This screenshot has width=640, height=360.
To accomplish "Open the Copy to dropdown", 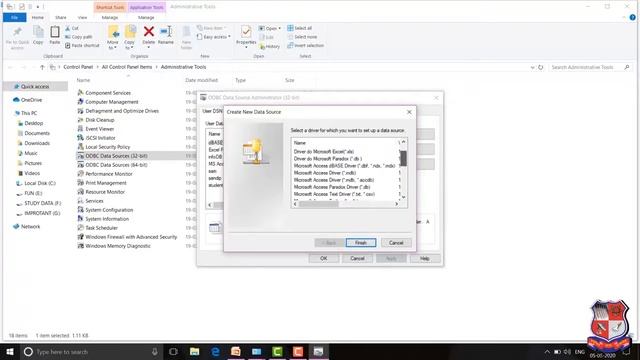I will [129, 45].
